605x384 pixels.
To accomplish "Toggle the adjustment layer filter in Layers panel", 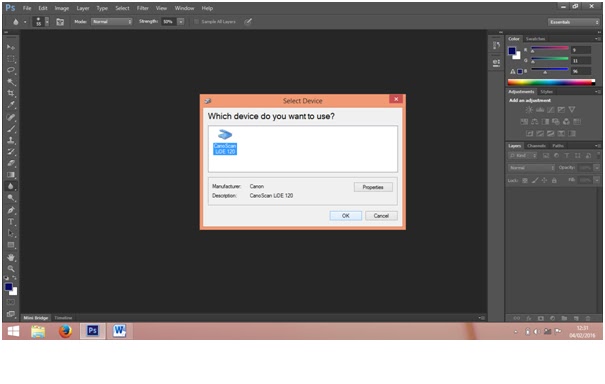I will coord(556,156).
